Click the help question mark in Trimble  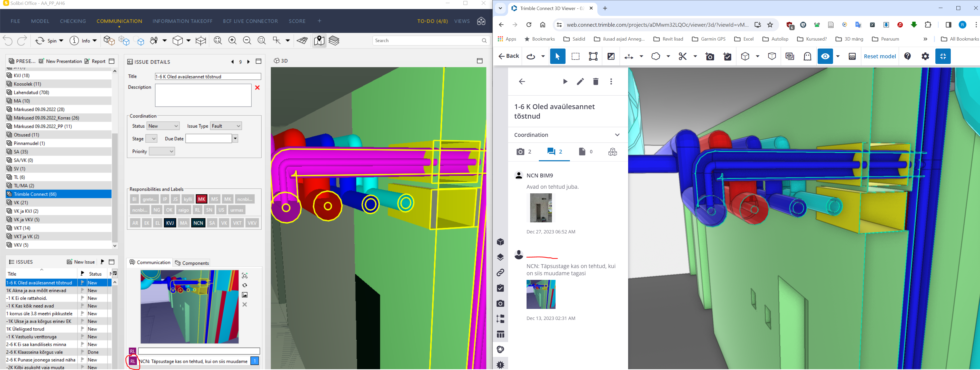[907, 56]
